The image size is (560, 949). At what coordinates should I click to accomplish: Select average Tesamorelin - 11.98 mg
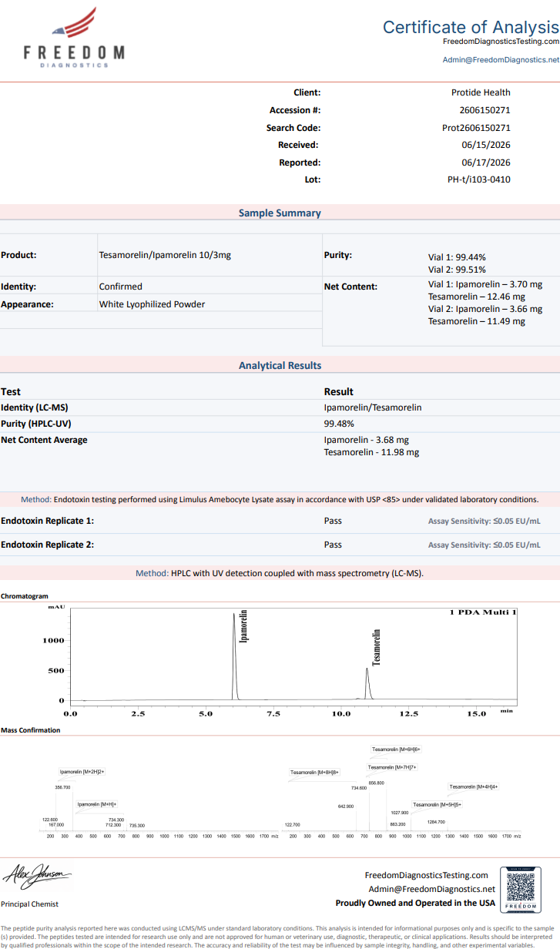pos(372,453)
